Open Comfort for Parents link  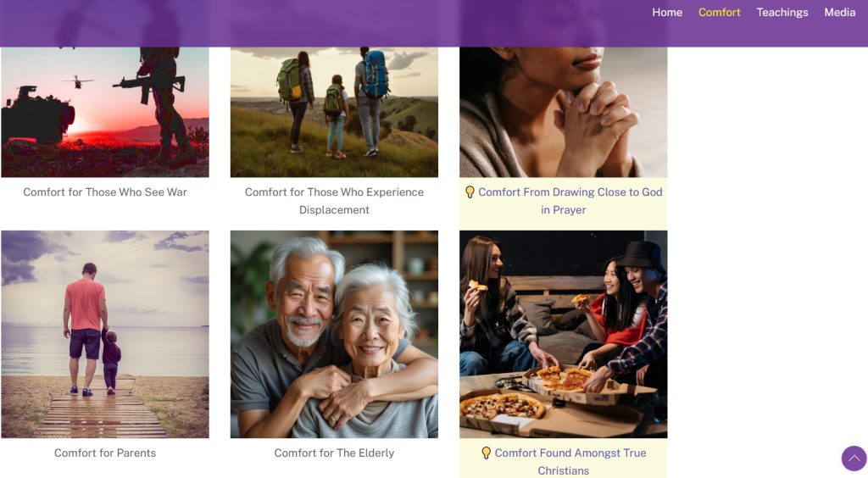tap(105, 453)
